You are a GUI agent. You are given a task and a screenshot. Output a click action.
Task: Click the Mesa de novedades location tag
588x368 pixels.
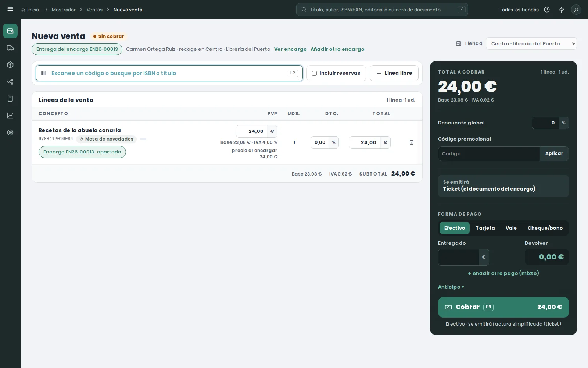click(x=107, y=139)
